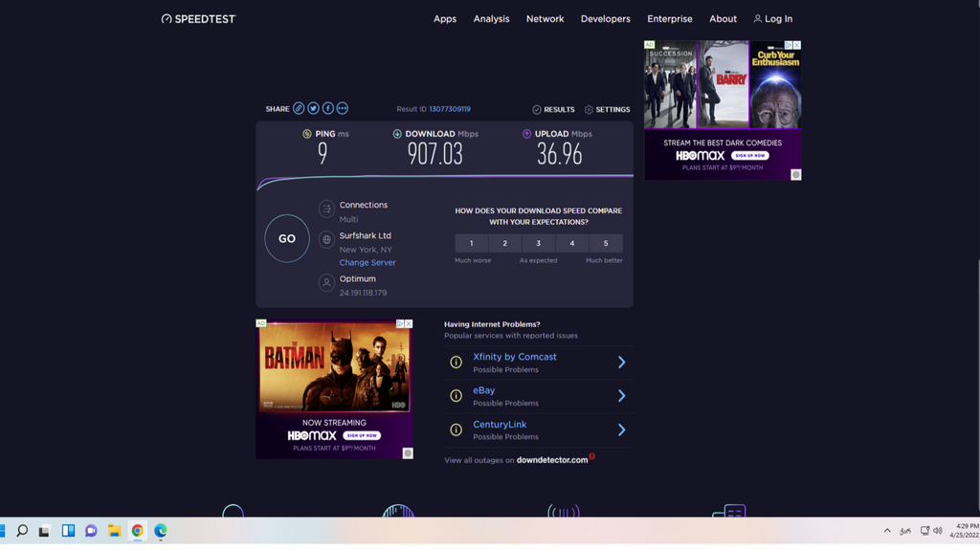Close the Batman ad with X
The image size is (980, 550).
tap(408, 323)
